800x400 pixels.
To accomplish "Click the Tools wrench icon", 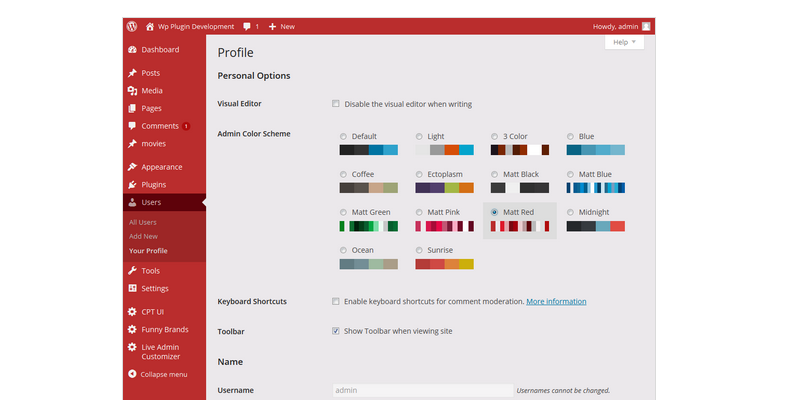I will (132, 271).
